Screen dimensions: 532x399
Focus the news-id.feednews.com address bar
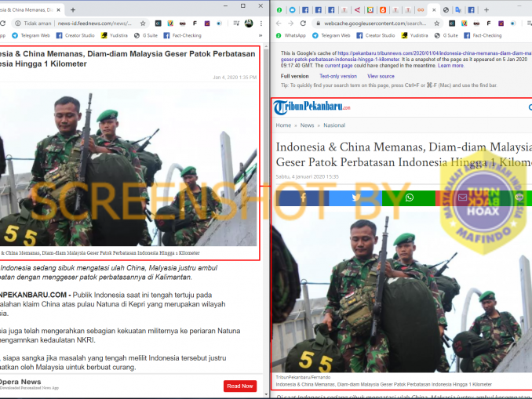(94, 24)
